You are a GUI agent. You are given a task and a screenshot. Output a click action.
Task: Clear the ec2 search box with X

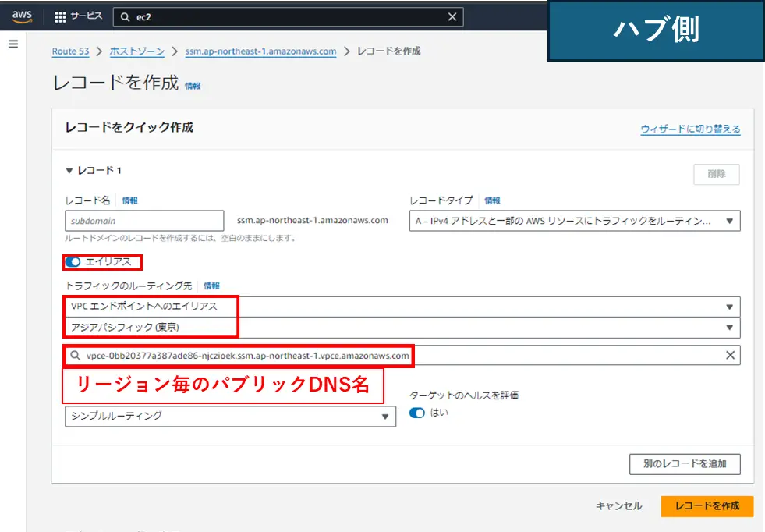pos(452,17)
